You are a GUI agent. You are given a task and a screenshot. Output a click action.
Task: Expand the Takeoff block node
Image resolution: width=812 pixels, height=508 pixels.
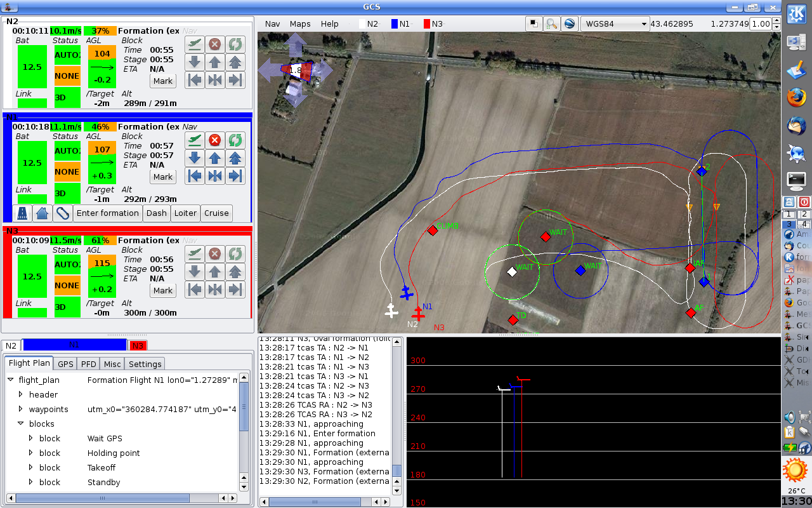pyautogui.click(x=30, y=468)
